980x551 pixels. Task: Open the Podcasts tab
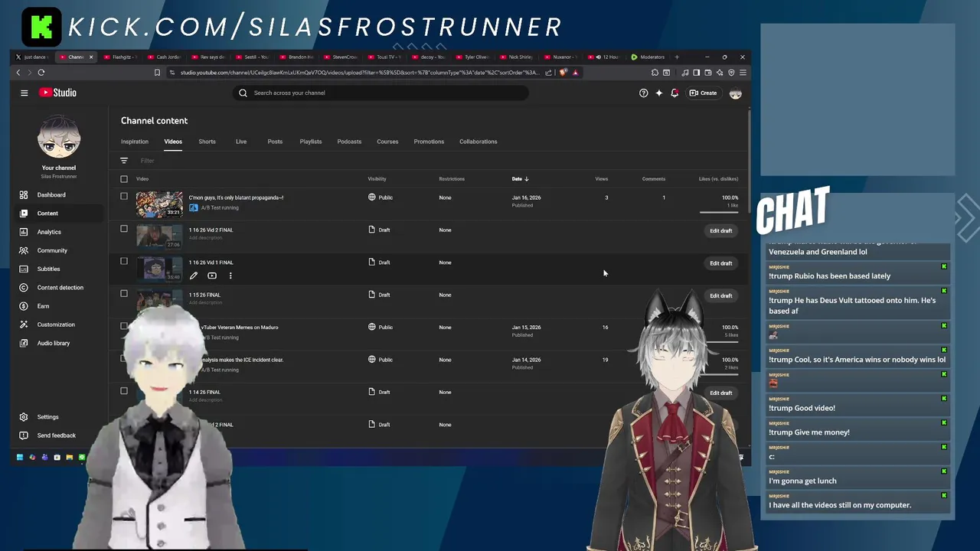[x=349, y=142]
